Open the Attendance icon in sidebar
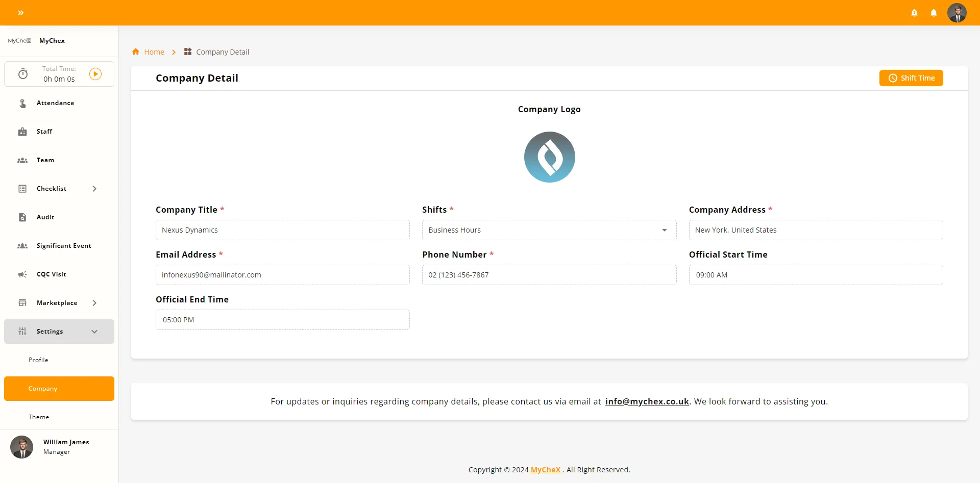 pyautogui.click(x=22, y=104)
